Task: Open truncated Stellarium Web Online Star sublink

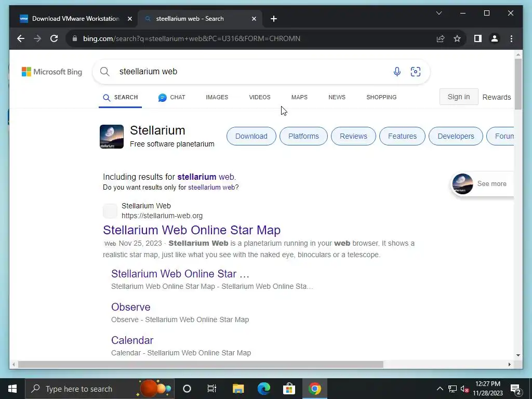Action: click(x=180, y=274)
